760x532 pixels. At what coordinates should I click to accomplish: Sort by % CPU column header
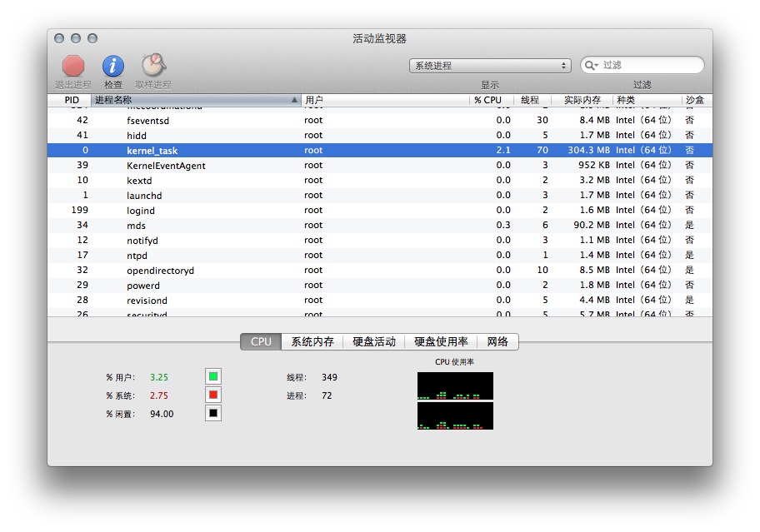[492, 100]
